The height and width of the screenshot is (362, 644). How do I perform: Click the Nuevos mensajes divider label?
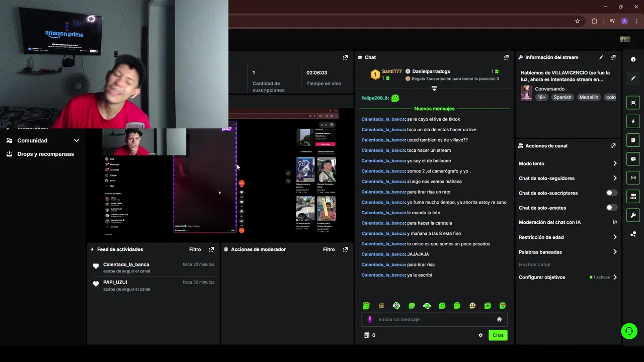point(434,109)
